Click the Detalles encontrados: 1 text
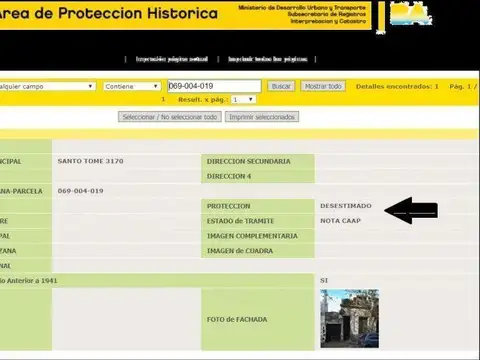 tap(397, 86)
